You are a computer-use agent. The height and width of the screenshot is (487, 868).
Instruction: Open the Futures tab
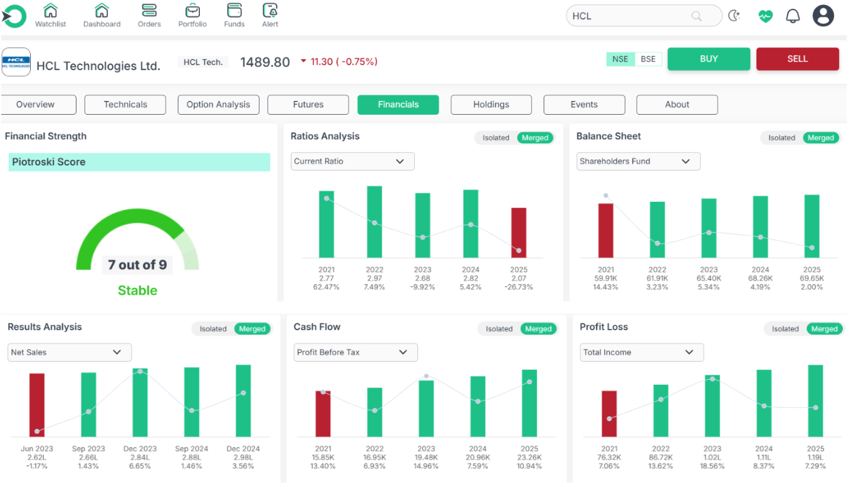308,105
